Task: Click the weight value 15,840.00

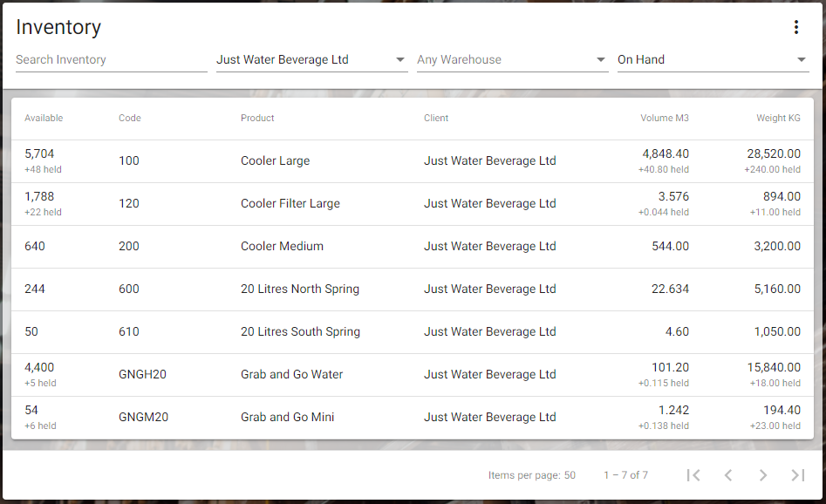Action: (774, 367)
